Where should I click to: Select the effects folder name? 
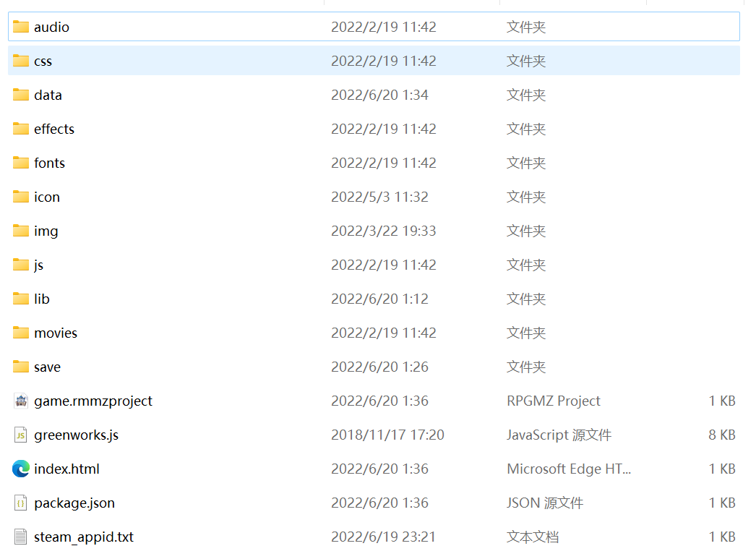54,129
